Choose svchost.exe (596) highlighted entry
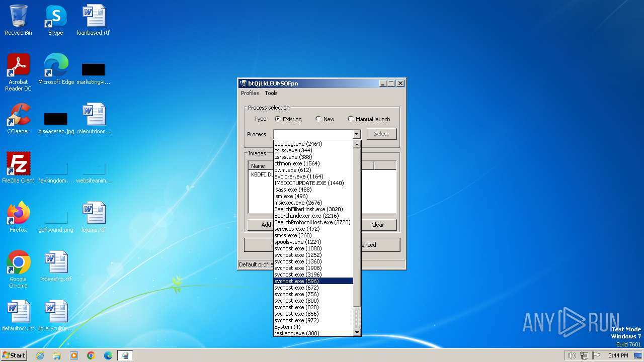The height and width of the screenshot is (362, 644). (313, 281)
